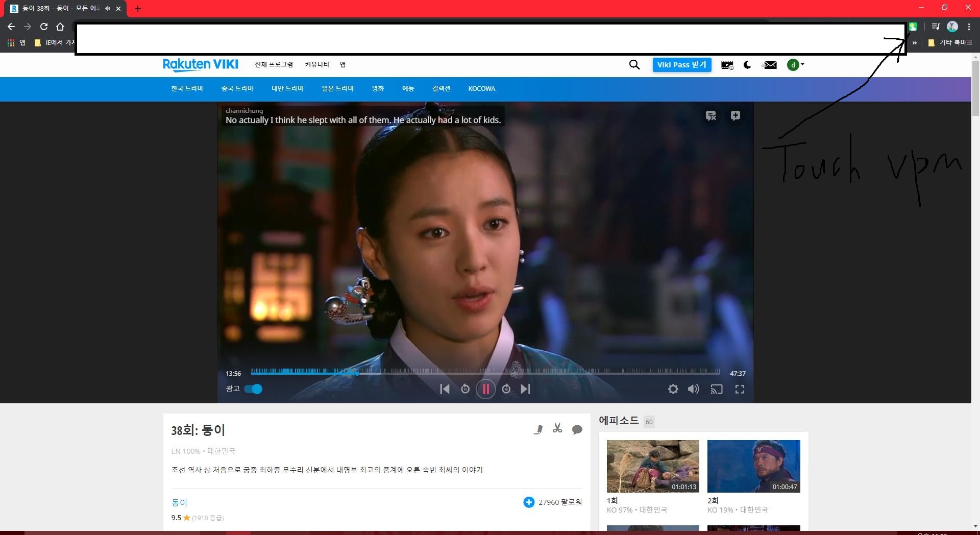Go to Rakuten VIKI home via logo
Viewport: 980px width, 535px height.
click(x=201, y=65)
